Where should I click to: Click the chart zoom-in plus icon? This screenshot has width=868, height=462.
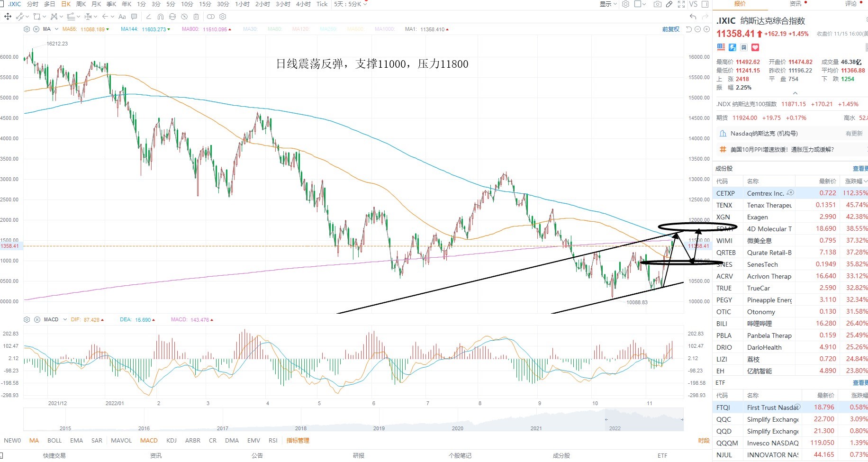click(x=706, y=29)
